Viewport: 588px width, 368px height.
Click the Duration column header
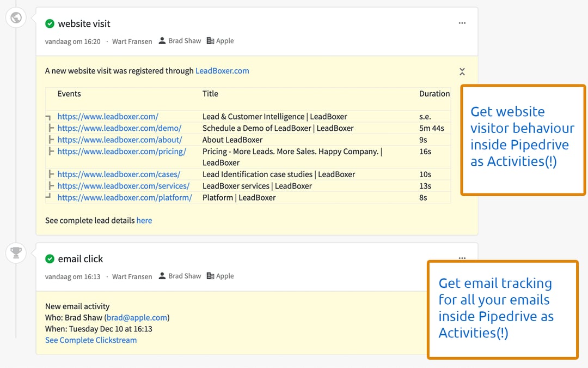[434, 94]
